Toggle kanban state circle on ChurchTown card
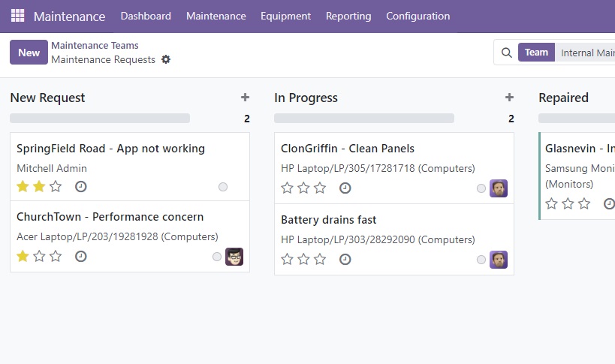615x364 pixels. [x=217, y=257]
